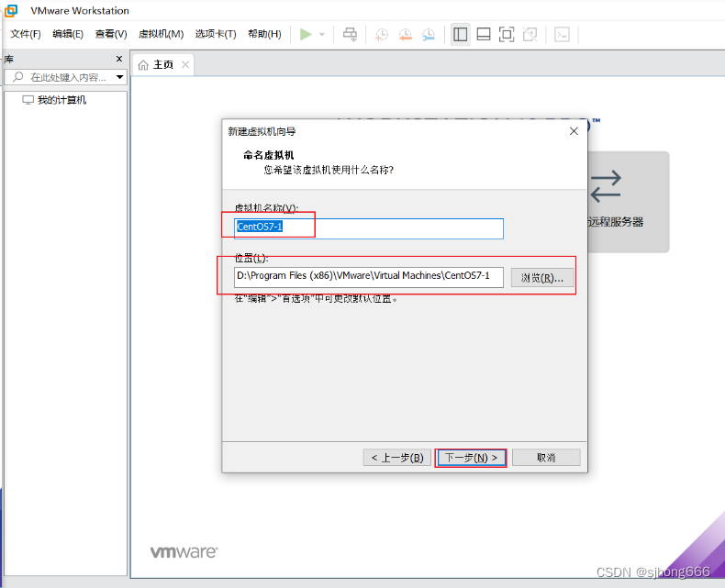Click the Unity mode icon
The height and width of the screenshot is (588, 725).
pyautogui.click(x=530, y=35)
